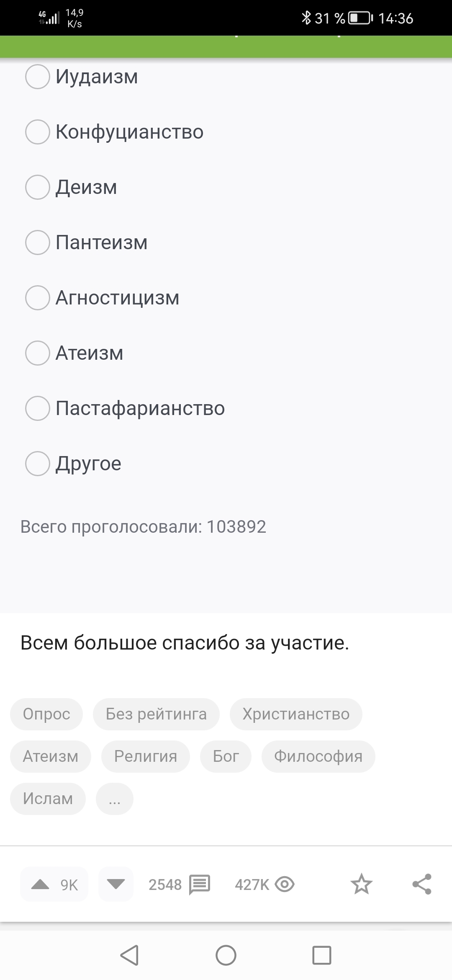
Task: Upvote the poll post
Action: [41, 884]
